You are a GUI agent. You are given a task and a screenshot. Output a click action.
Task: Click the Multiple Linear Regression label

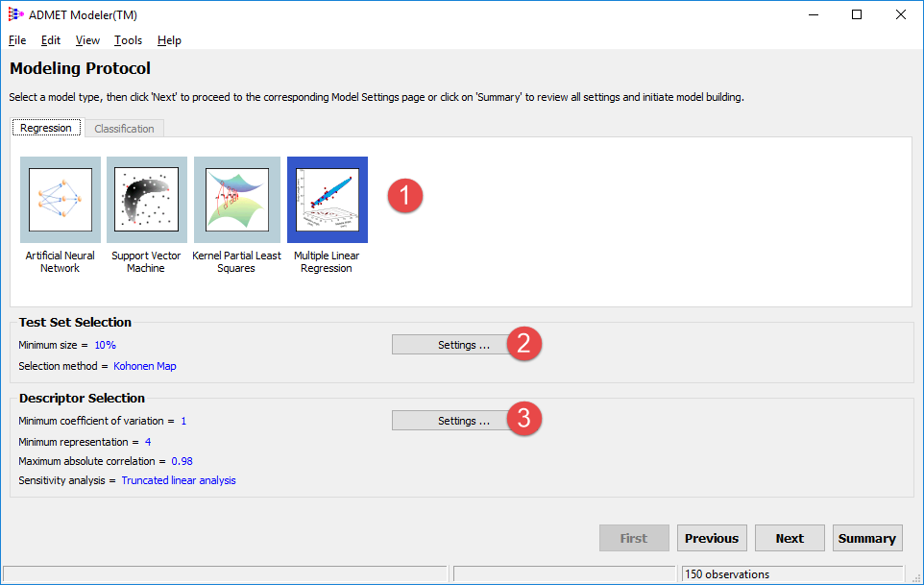click(x=327, y=261)
